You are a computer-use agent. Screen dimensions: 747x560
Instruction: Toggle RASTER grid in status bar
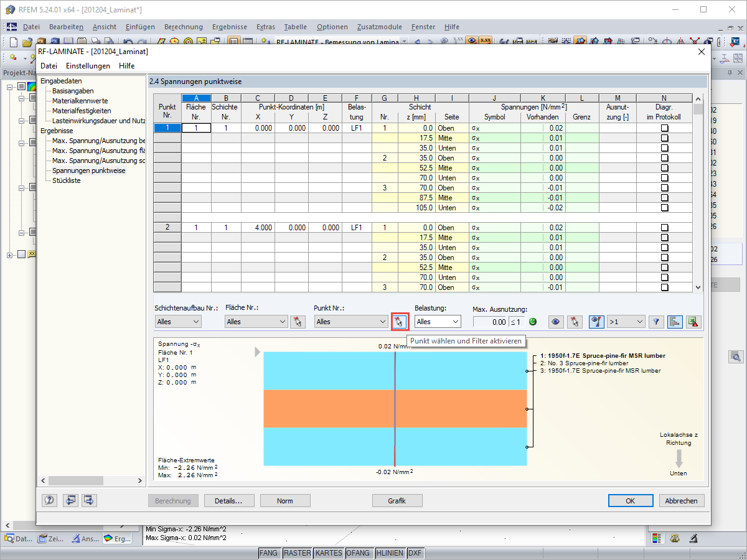297,553
